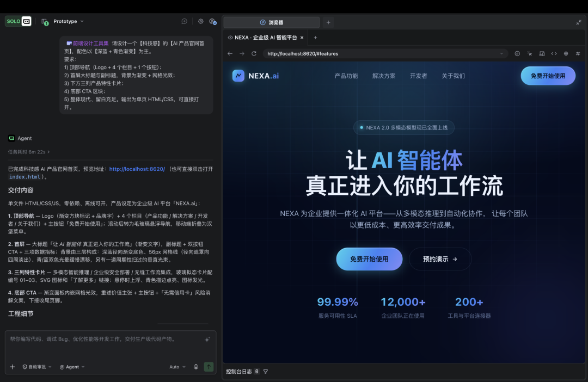
Task: Activate the element picker cursor icon
Action: click(x=530, y=54)
